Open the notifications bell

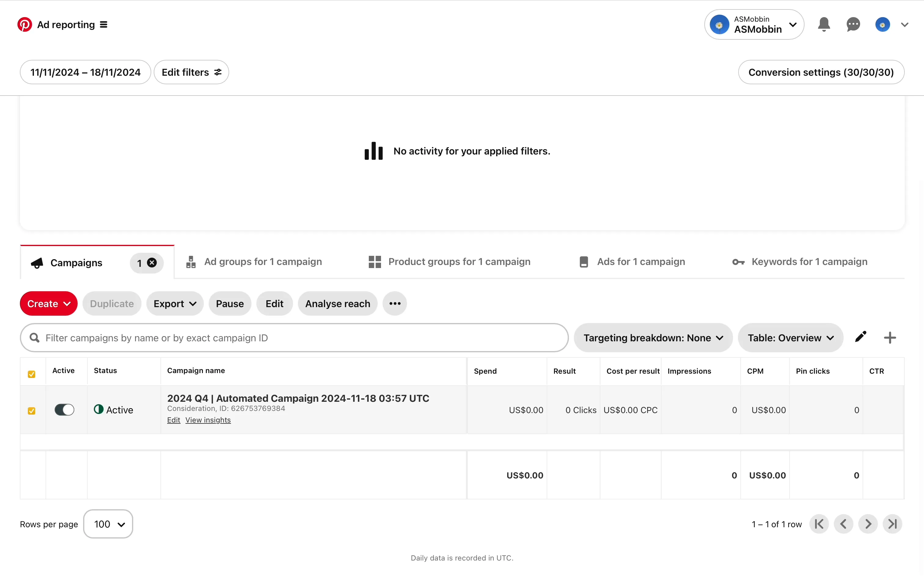(x=823, y=25)
